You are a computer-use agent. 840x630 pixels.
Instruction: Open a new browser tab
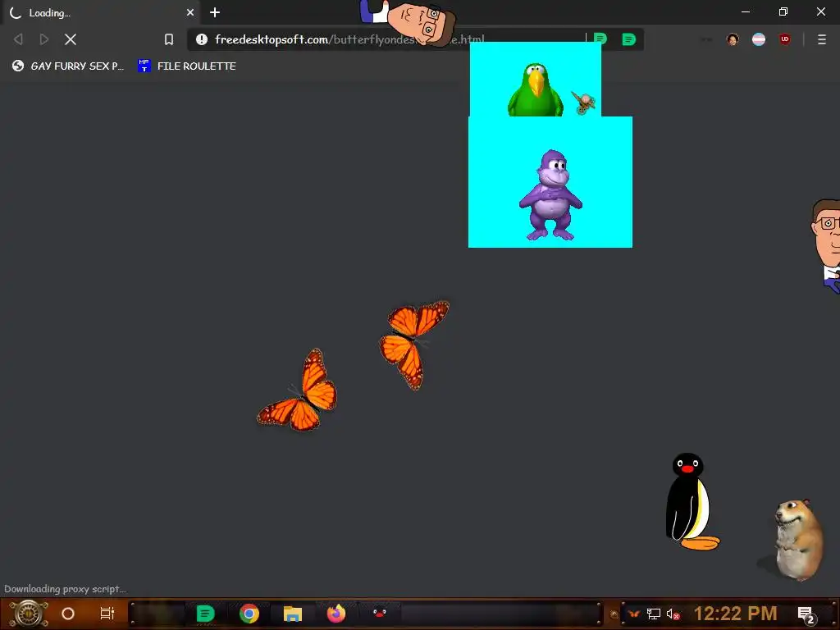[215, 12]
